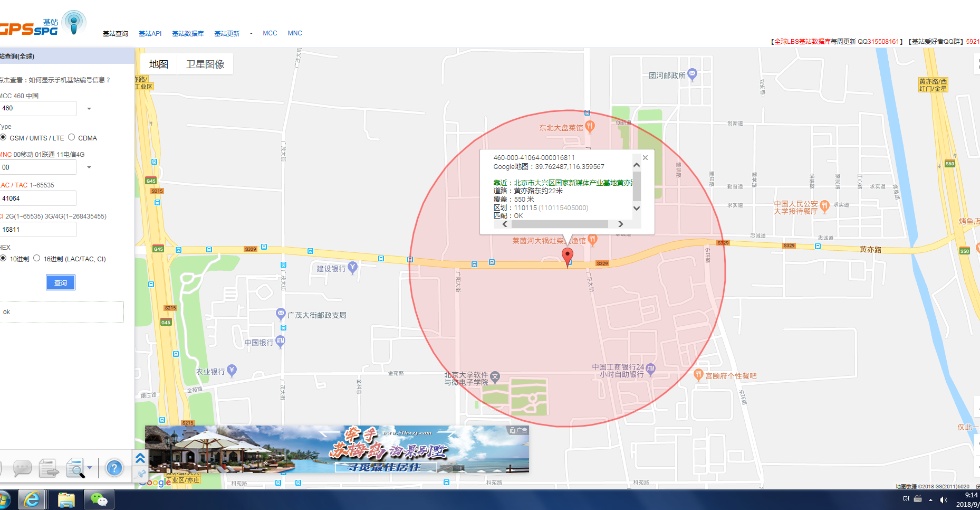
Task: Select the 建设银行 bank marker
Action: (x=353, y=268)
